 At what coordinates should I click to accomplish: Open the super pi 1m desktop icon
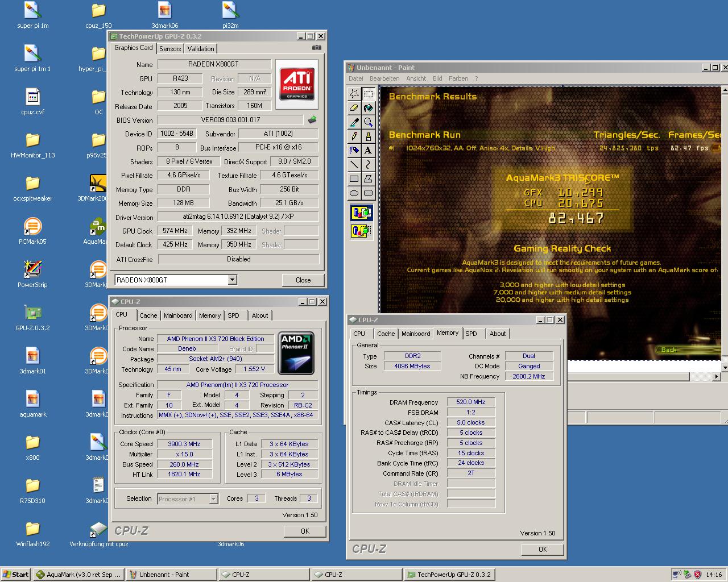(x=32, y=14)
